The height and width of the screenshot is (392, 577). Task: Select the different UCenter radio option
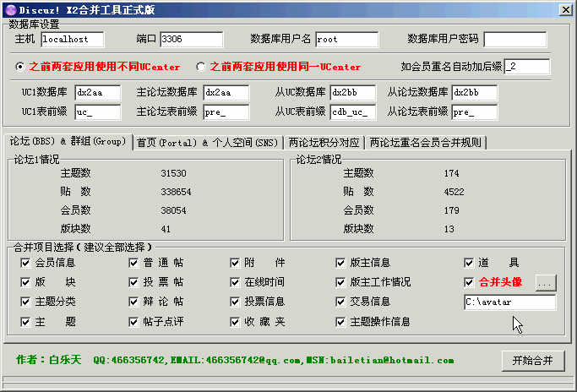(x=20, y=67)
